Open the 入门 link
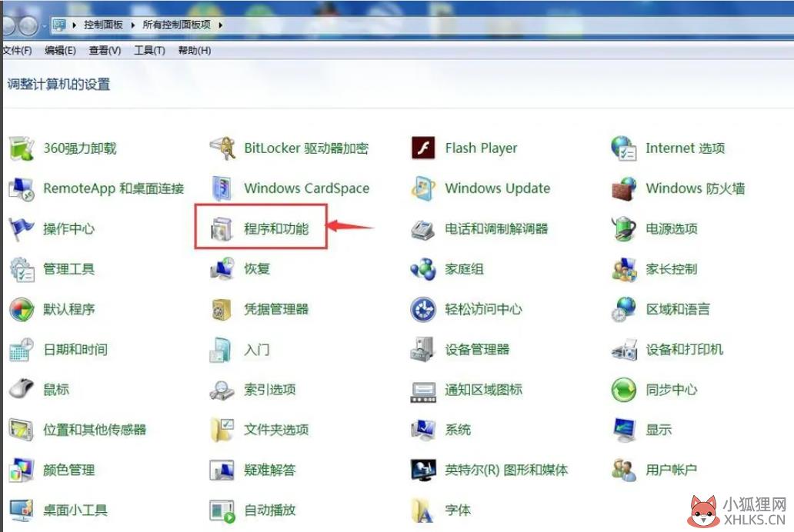The height and width of the screenshot is (532, 794). pyautogui.click(x=257, y=350)
